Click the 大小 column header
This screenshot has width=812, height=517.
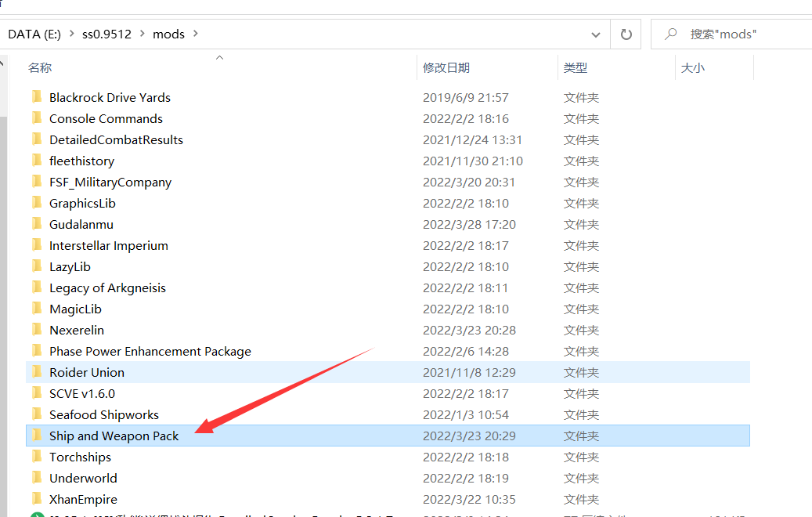(x=693, y=68)
